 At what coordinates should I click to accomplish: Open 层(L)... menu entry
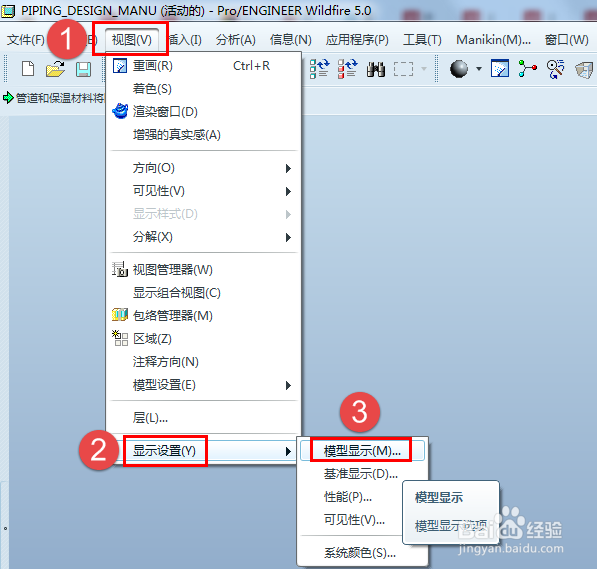coord(203,418)
